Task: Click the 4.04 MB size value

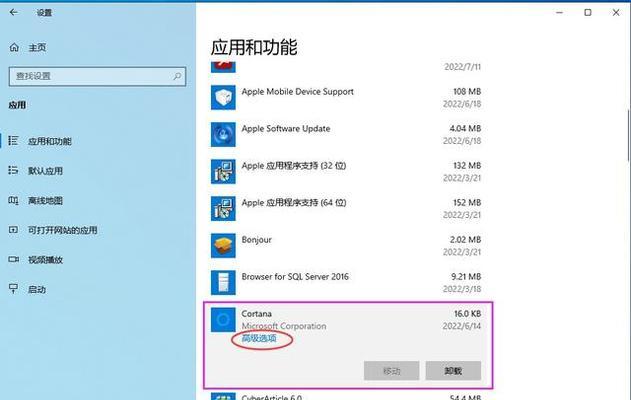Action: click(465, 128)
